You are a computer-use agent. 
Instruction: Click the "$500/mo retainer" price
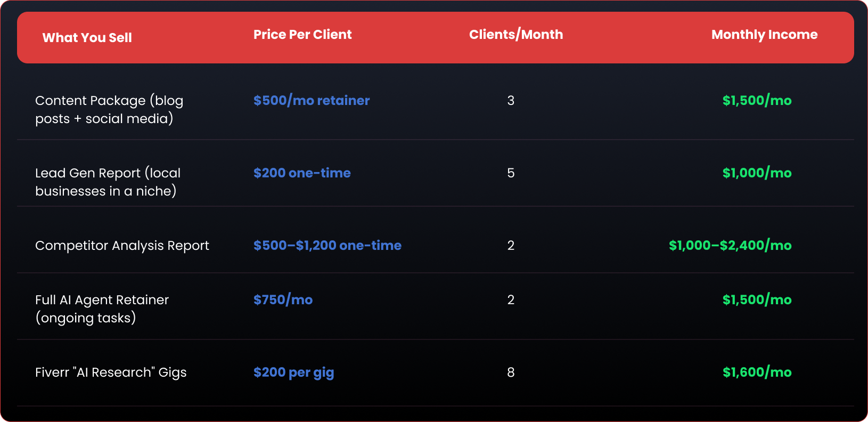(x=311, y=101)
